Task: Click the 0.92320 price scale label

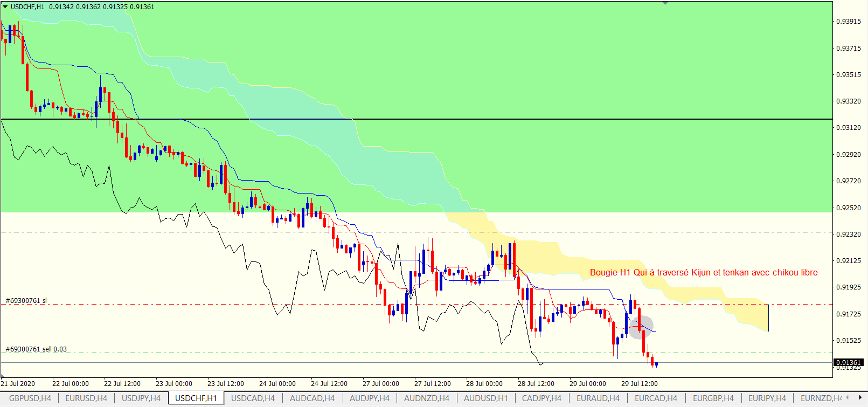Action: point(848,234)
